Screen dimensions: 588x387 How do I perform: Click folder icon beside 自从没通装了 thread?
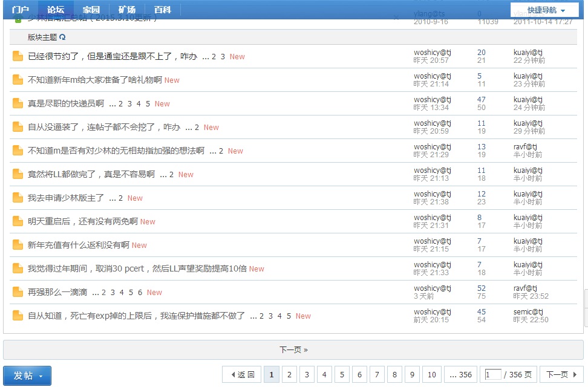pyautogui.click(x=18, y=127)
